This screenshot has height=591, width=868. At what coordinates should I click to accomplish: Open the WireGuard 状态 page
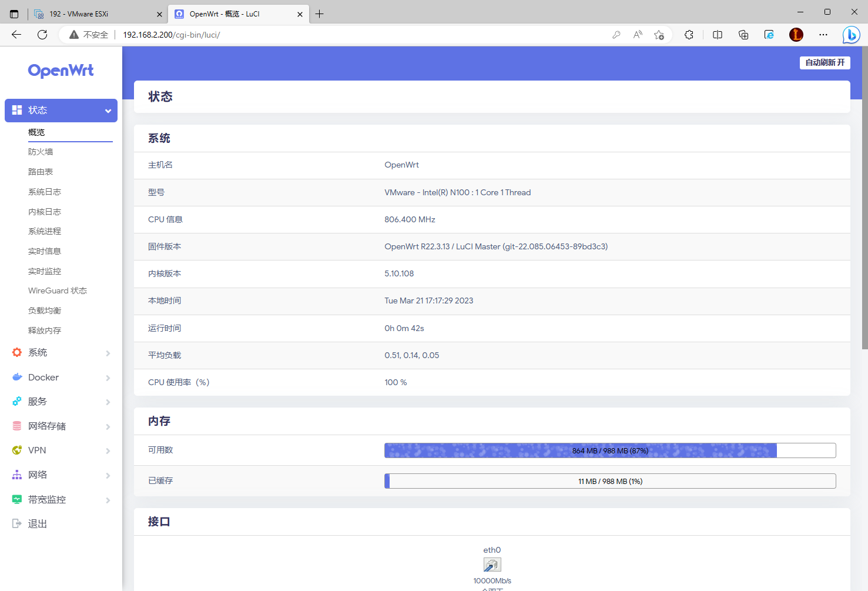(58, 291)
